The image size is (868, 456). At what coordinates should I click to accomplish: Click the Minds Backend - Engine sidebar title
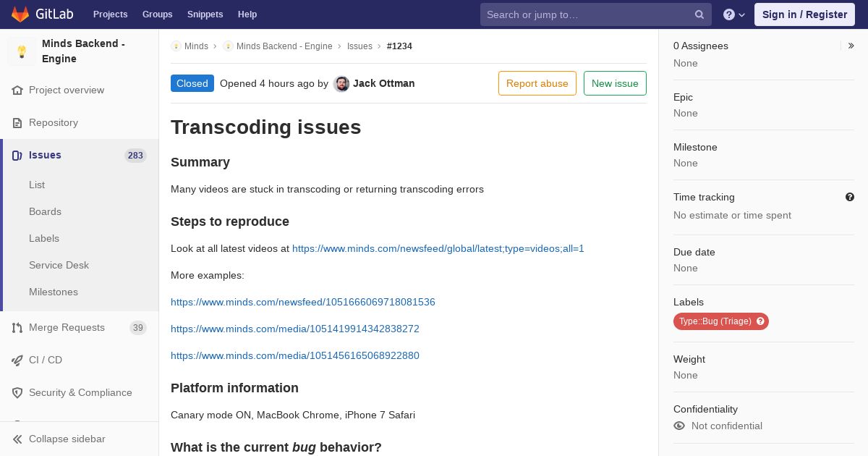point(83,51)
